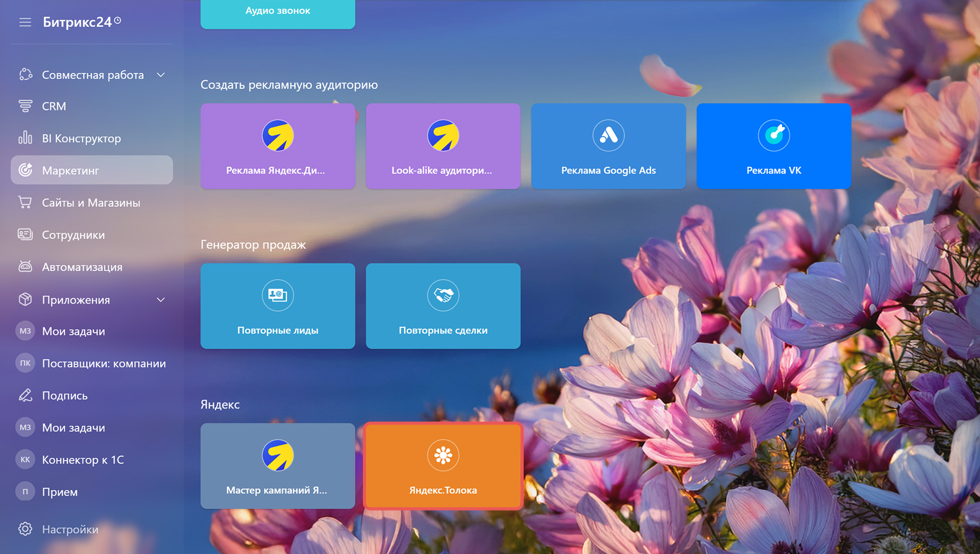Viewport: 980px width, 554px height.
Task: Open Поставщики: компании
Action: (104, 363)
